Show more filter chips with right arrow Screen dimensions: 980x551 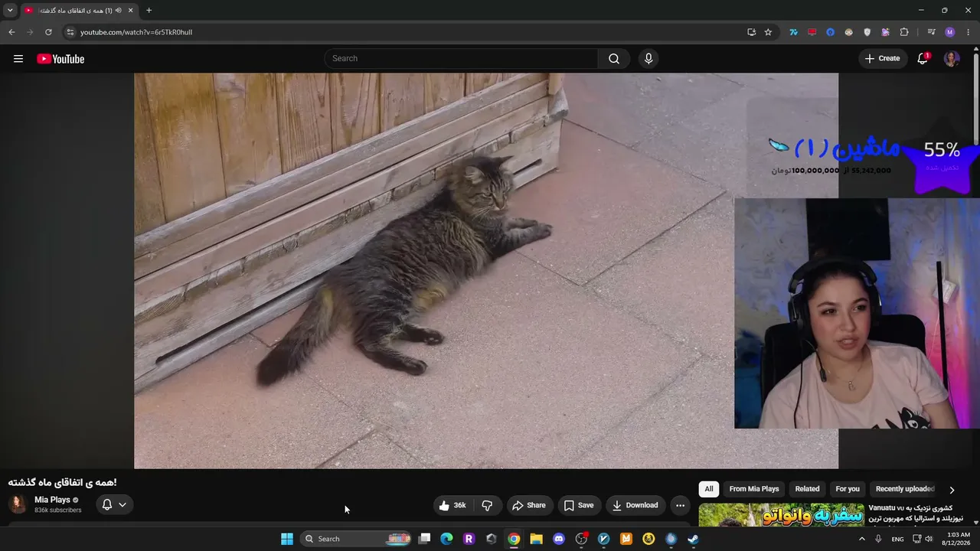952,490
